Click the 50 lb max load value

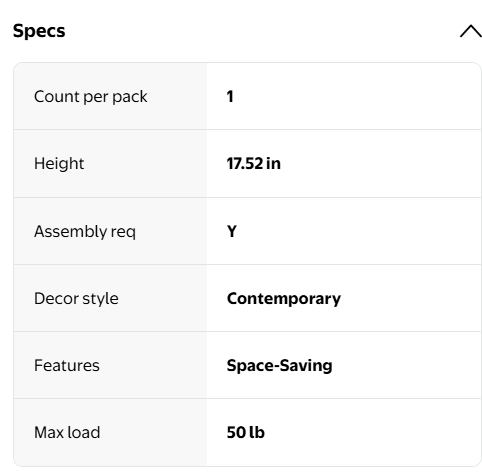pyautogui.click(x=246, y=432)
